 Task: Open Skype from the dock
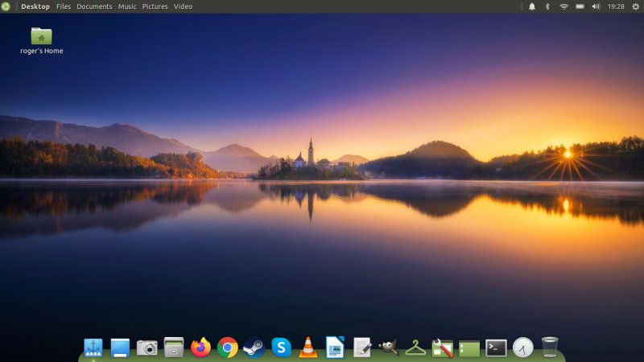(x=281, y=348)
